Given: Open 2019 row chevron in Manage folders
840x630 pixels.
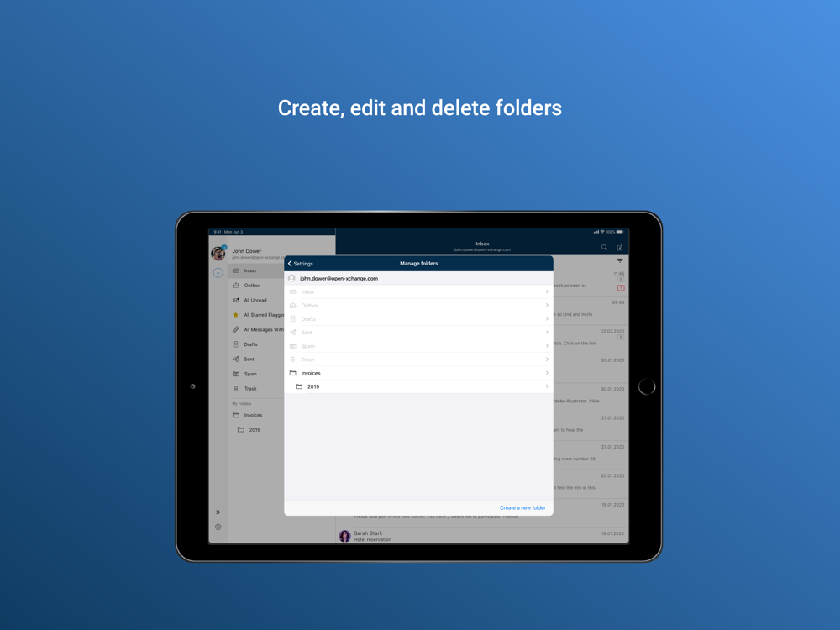Looking at the screenshot, I should pyautogui.click(x=547, y=386).
